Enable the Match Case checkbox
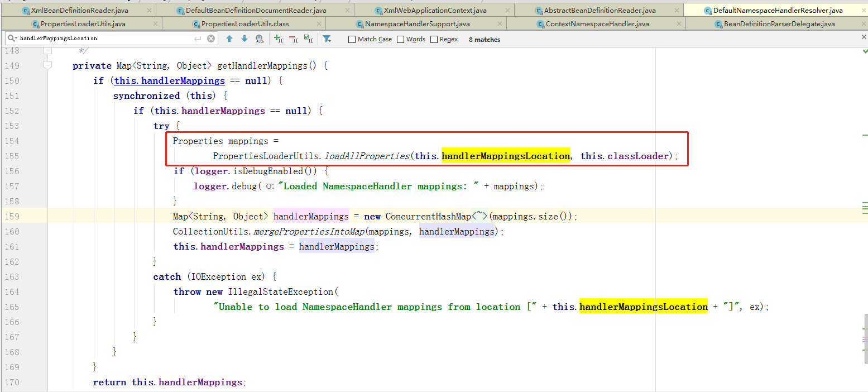This screenshot has width=868, height=392. click(352, 39)
